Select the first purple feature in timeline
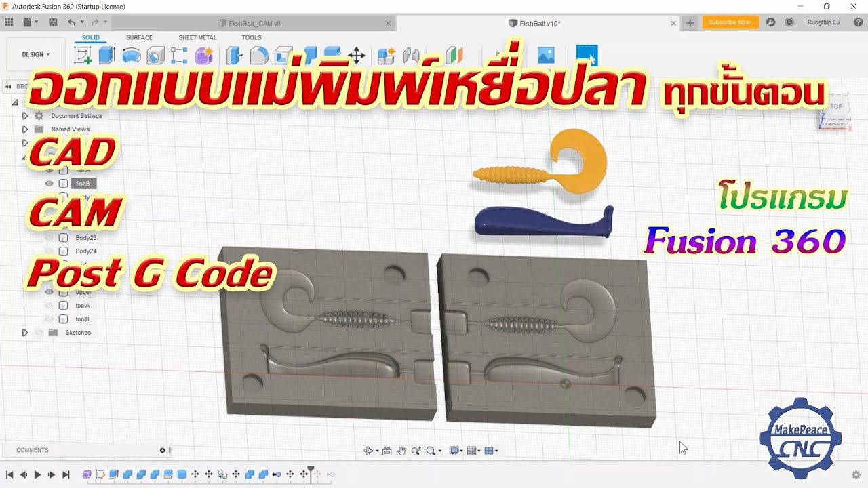The height and width of the screenshot is (488, 868). [x=87, y=474]
